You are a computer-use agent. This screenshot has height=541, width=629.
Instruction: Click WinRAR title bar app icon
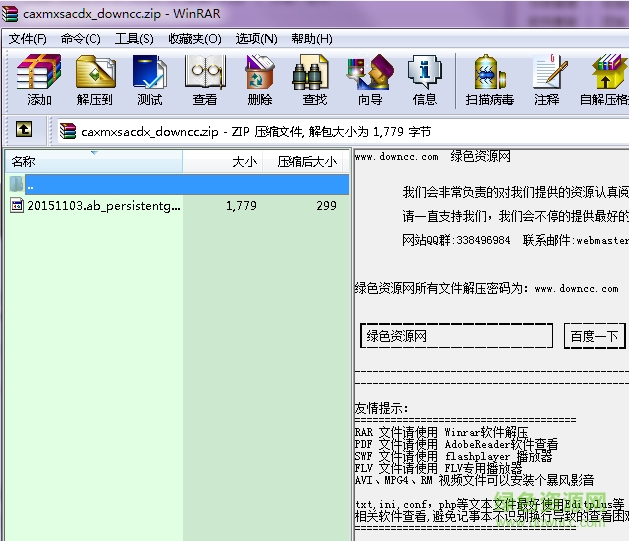[10, 14]
